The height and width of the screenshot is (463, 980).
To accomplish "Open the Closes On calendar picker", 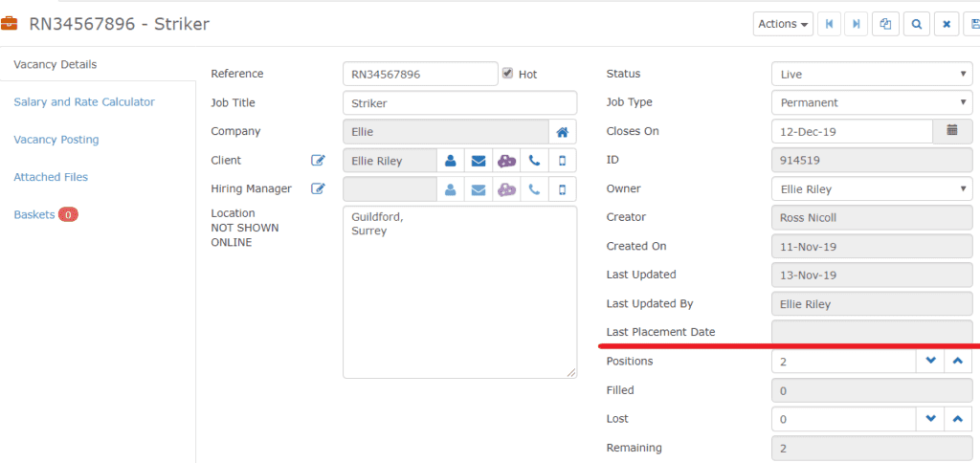I will point(952,131).
